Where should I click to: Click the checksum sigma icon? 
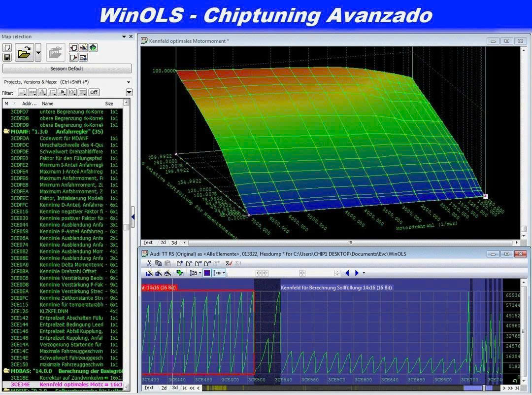click(229, 263)
